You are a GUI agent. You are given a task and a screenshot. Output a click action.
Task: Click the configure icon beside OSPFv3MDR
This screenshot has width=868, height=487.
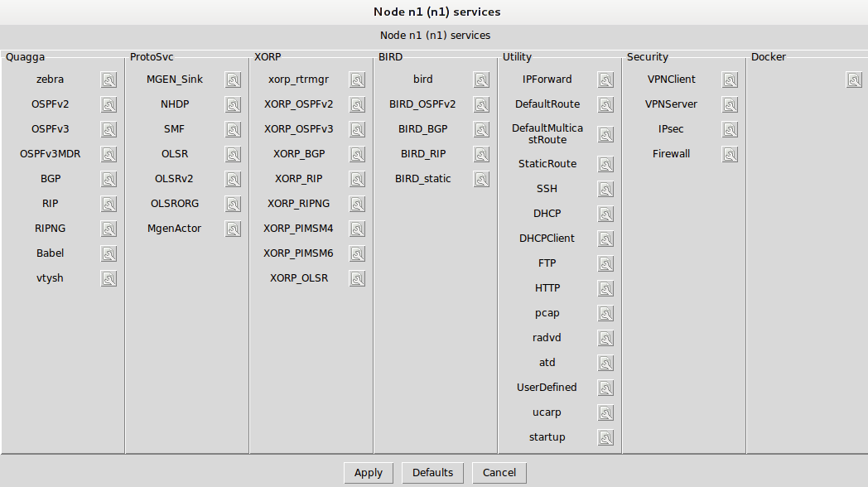coord(108,154)
